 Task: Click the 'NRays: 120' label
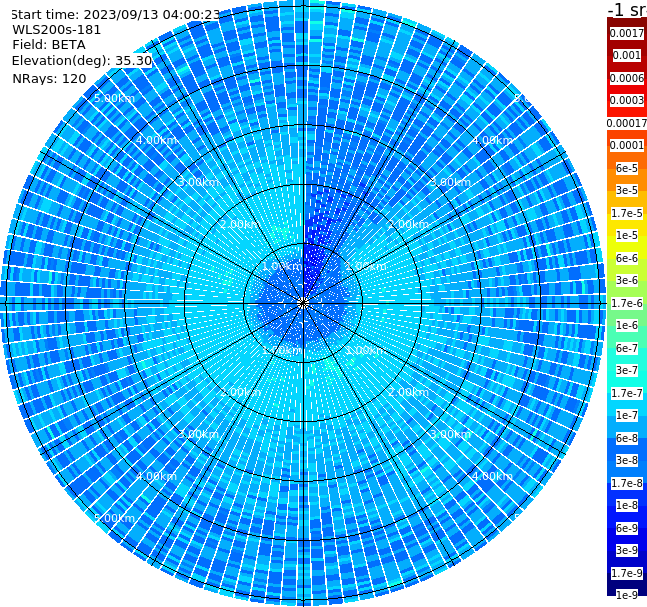point(49,78)
